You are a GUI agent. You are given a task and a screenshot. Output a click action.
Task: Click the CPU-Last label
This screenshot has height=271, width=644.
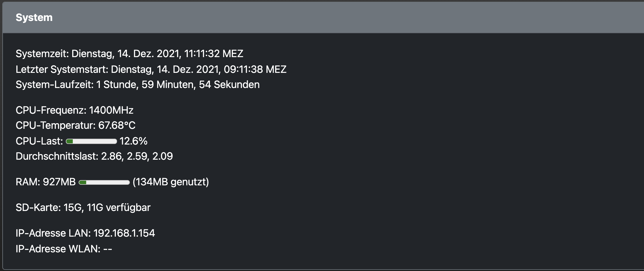click(x=39, y=141)
